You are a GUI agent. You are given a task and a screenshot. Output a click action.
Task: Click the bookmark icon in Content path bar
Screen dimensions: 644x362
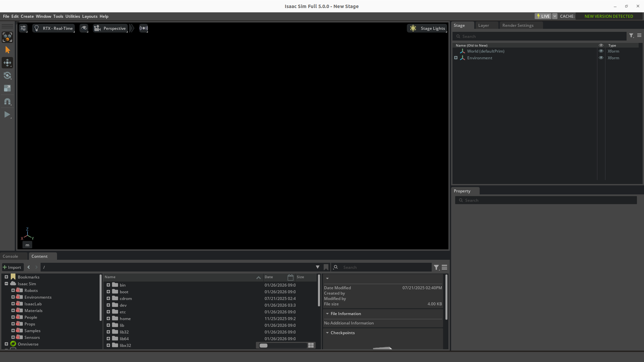(326, 267)
